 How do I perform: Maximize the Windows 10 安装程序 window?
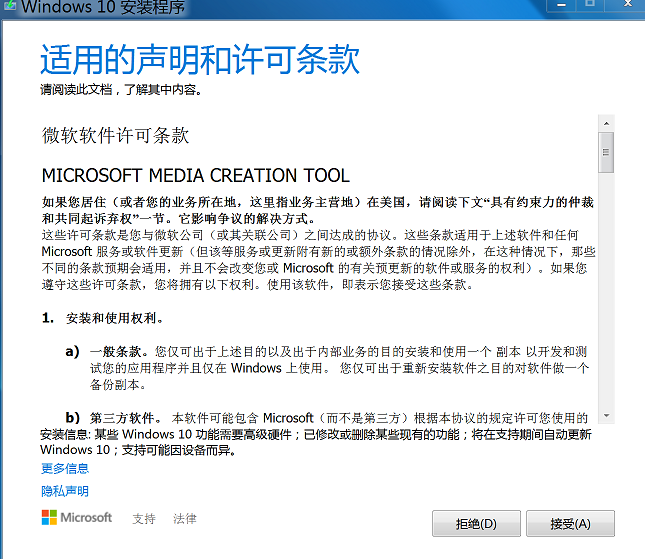(590, 5)
